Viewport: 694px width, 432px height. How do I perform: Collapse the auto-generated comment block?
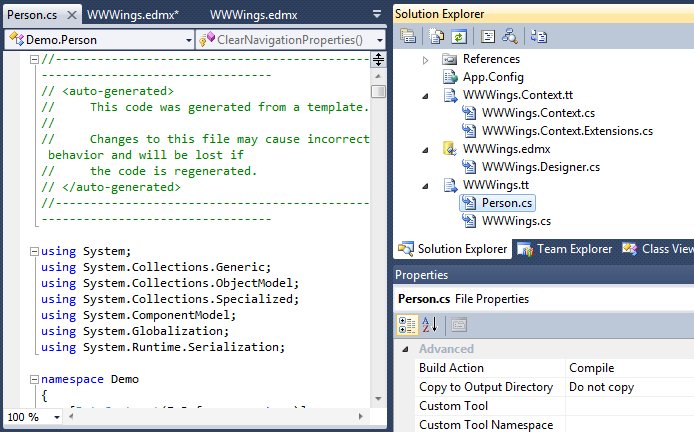click(36, 60)
